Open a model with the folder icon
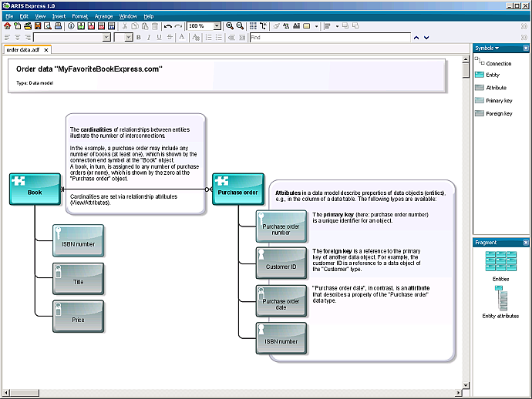 click(28, 26)
